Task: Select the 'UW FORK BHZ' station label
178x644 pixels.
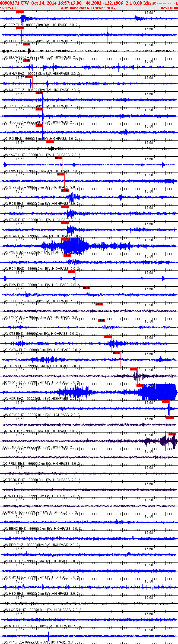Action: (x=14, y=317)
